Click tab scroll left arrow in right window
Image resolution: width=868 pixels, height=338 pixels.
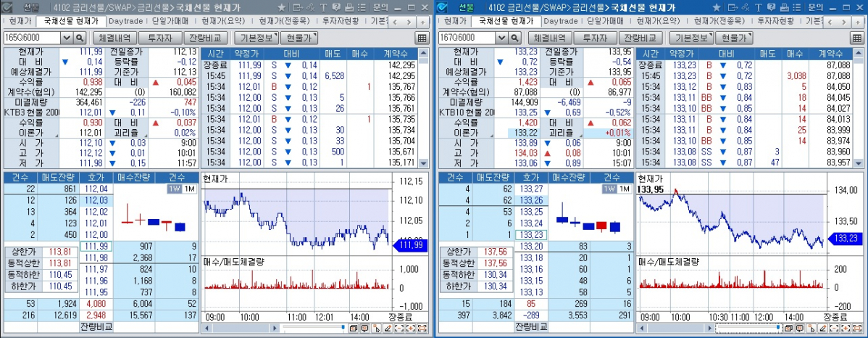coord(832,22)
